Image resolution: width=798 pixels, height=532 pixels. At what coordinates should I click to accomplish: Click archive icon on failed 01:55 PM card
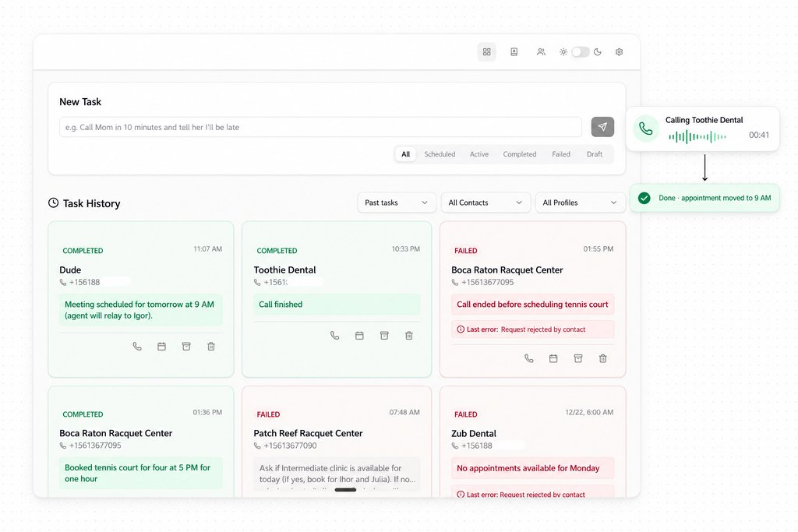coord(578,358)
